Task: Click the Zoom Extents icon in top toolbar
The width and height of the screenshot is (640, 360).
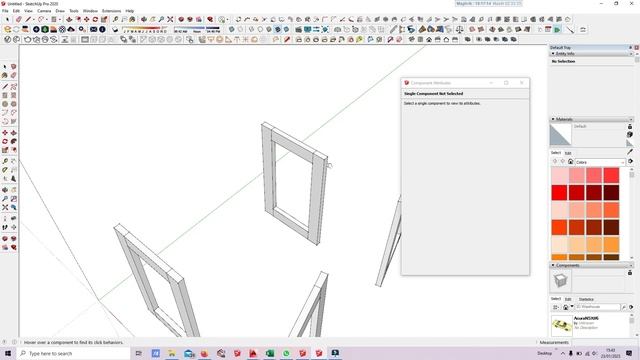Action: [x=170, y=19]
